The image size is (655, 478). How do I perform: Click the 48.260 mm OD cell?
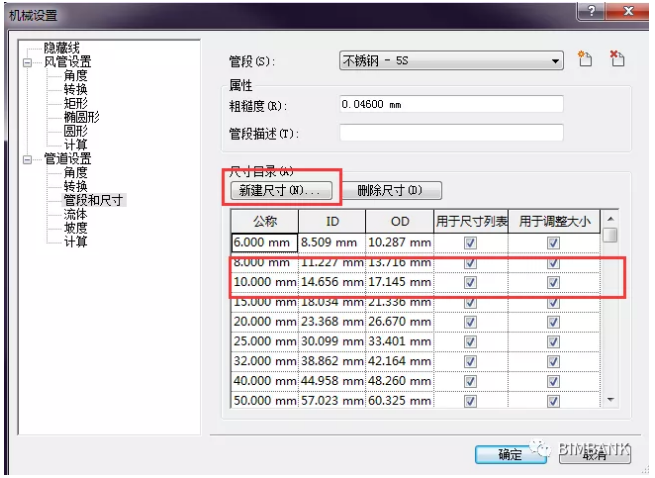[400, 381]
